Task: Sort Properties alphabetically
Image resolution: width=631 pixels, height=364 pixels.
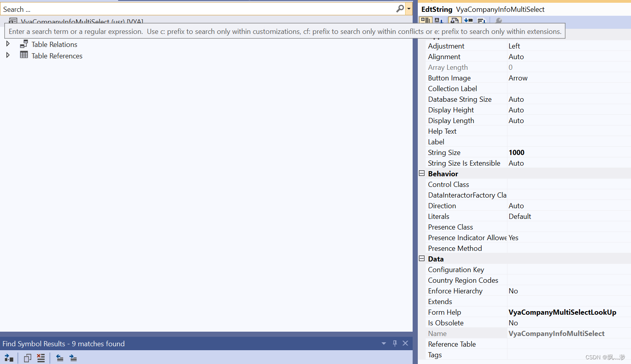Action: coord(438,20)
